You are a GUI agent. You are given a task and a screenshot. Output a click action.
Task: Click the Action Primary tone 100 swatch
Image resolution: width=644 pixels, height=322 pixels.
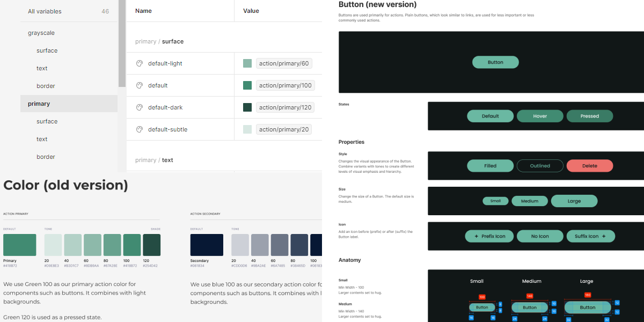[x=132, y=245]
